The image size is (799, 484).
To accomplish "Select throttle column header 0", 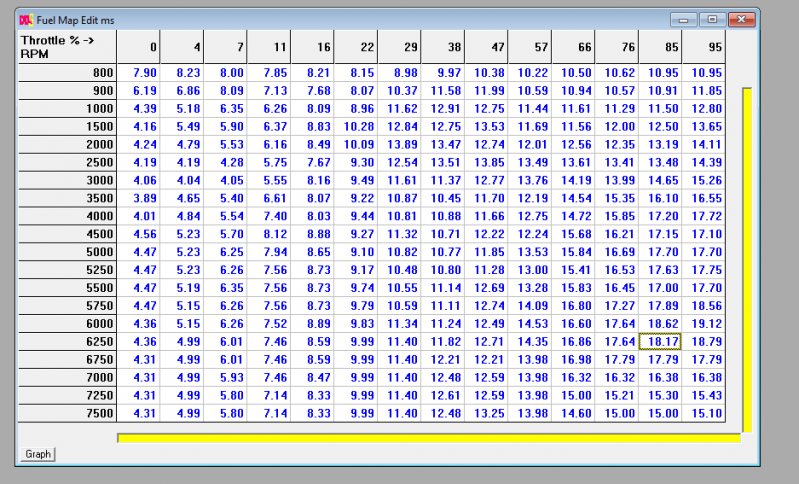I will (x=139, y=47).
